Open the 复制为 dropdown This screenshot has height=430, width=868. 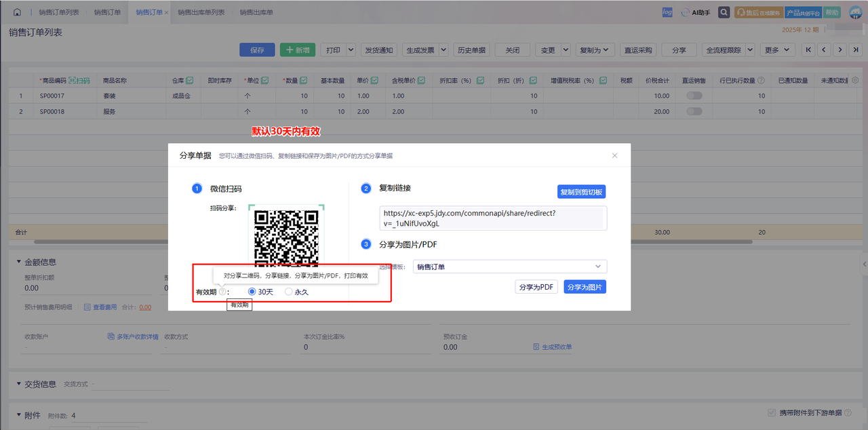pos(595,50)
